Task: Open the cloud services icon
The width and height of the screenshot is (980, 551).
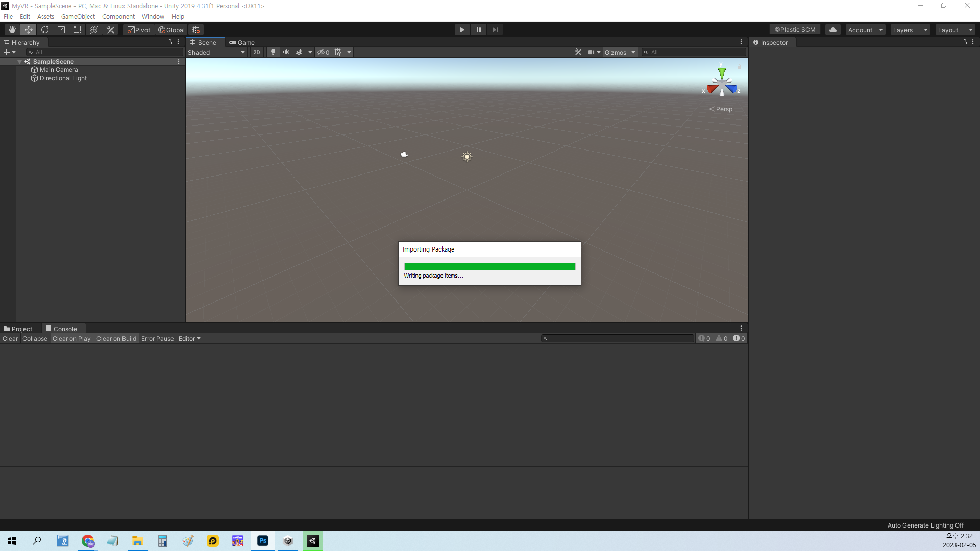Action: pyautogui.click(x=832, y=30)
